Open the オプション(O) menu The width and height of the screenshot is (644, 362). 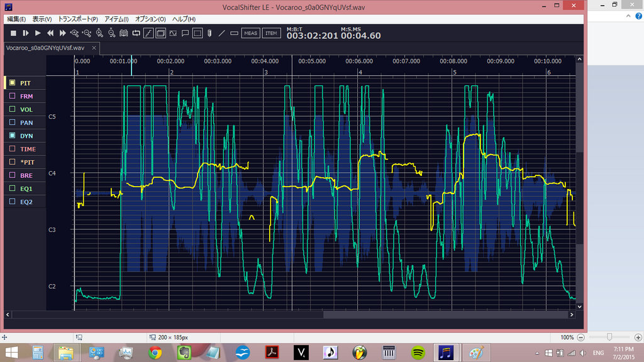tap(150, 19)
